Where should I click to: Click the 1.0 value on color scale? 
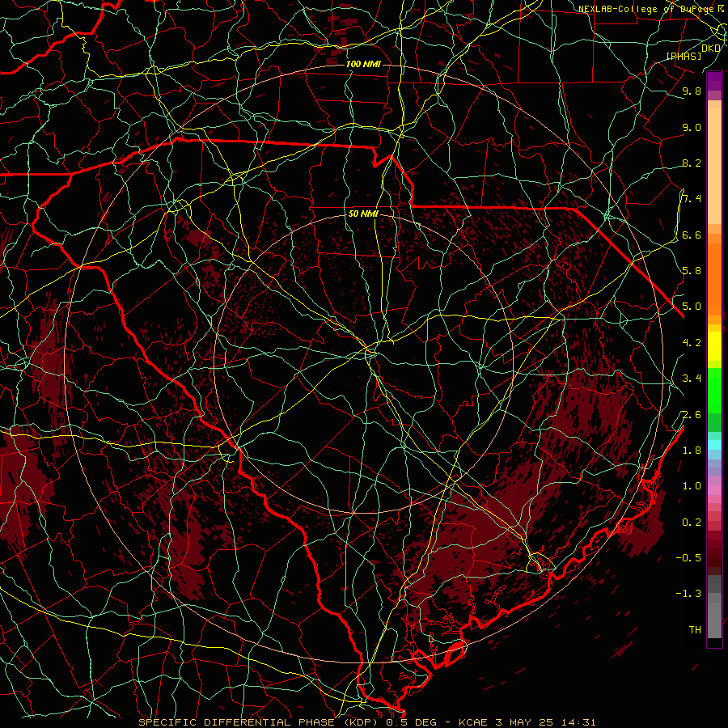[692, 486]
